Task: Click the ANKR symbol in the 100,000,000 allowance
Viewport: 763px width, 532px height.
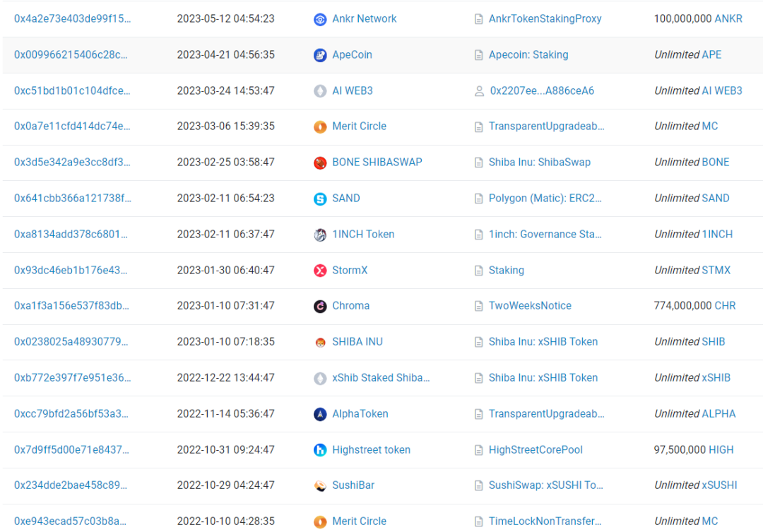Action: [x=728, y=18]
